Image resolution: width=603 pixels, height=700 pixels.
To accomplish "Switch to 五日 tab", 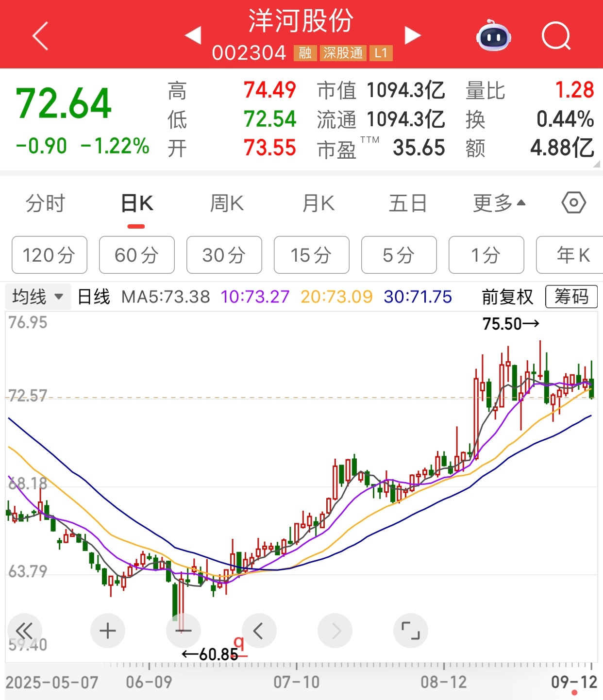I will (x=408, y=203).
